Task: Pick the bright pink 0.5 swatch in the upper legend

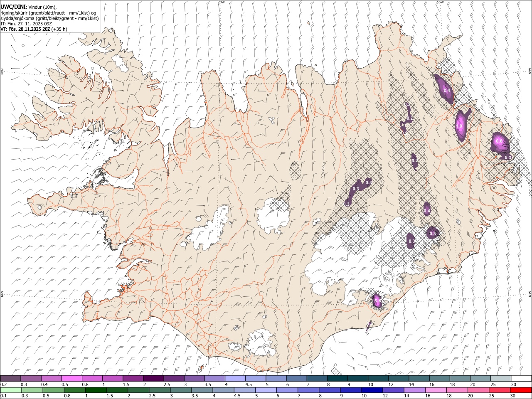Action: pyautogui.click(x=72, y=379)
